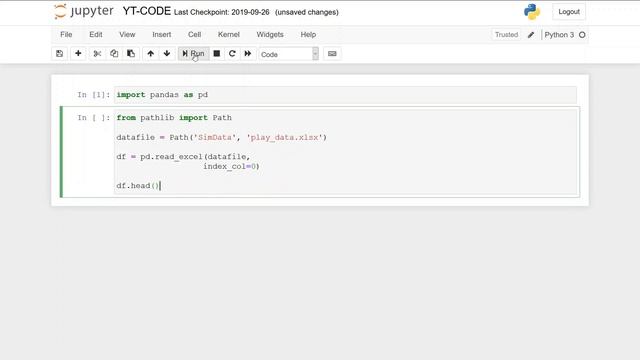Click the Python logo icon
Viewport: 640px width, 360px height.
[x=532, y=12]
